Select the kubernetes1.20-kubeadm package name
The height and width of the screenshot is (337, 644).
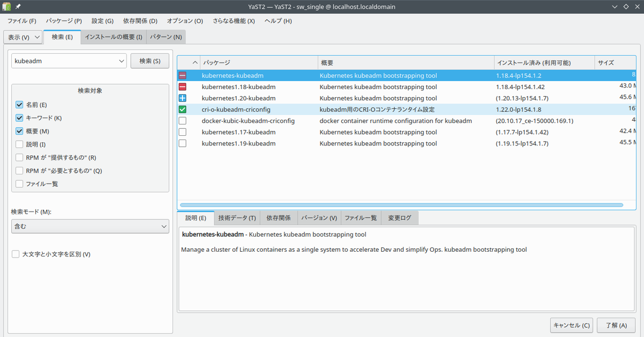click(239, 98)
